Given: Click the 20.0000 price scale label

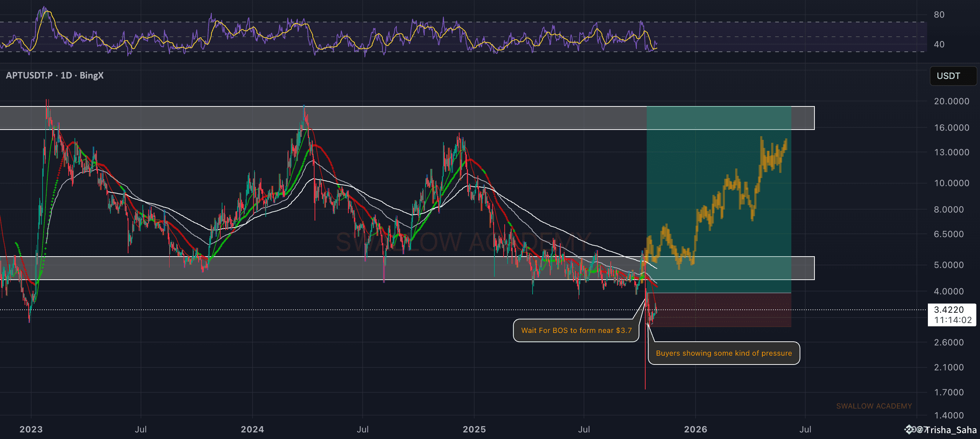Looking at the screenshot, I should pos(951,101).
